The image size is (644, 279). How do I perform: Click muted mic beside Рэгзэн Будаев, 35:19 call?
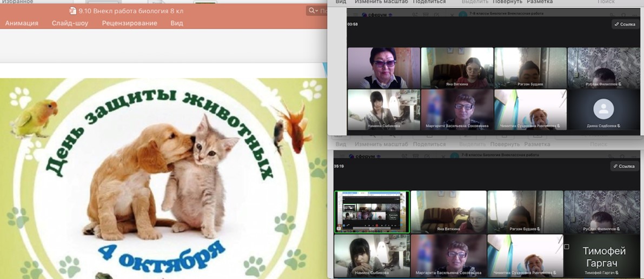coord(538,229)
